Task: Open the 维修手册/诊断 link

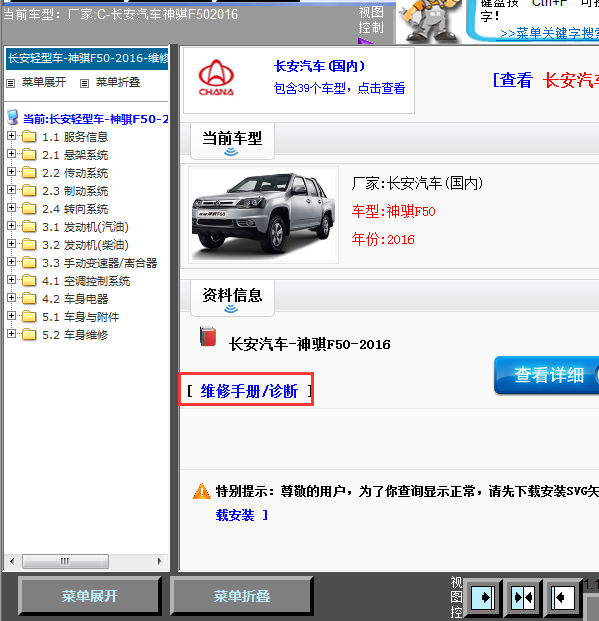Action: tap(249, 391)
